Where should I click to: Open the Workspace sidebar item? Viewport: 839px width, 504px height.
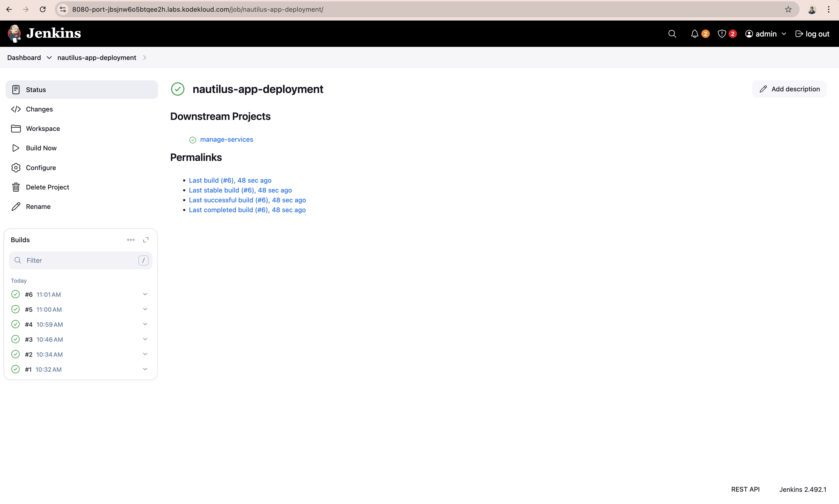(x=43, y=129)
